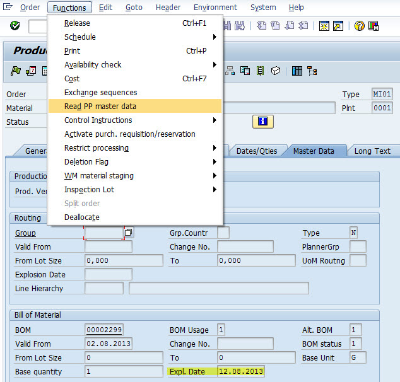Image resolution: width=400 pixels, height=382 pixels.
Task: Click the Generate Shortcut icon
Action: pyautogui.click(x=338, y=26)
